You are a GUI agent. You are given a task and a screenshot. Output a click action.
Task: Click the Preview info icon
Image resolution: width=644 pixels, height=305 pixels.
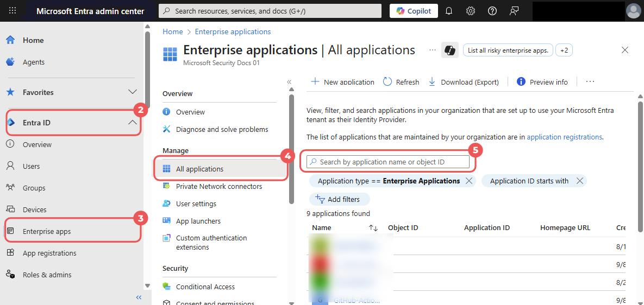(521, 81)
